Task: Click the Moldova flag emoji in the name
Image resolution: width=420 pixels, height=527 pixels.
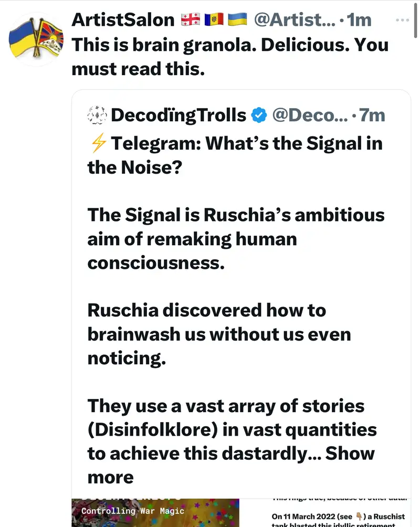Action: point(215,20)
